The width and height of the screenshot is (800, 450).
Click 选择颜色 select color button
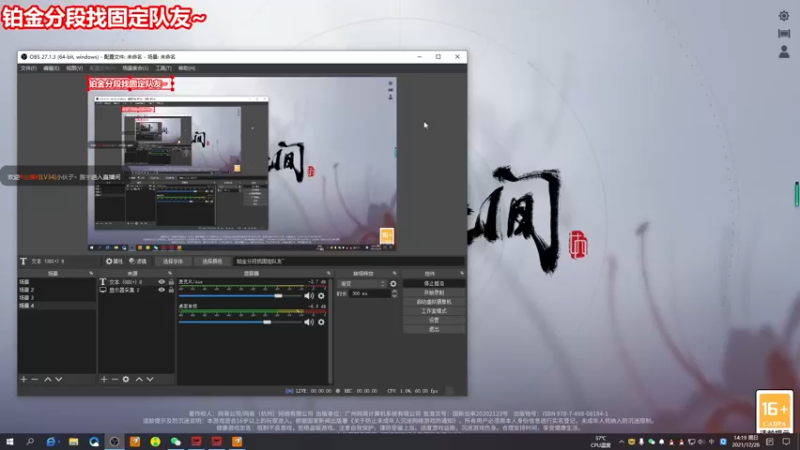(x=212, y=261)
